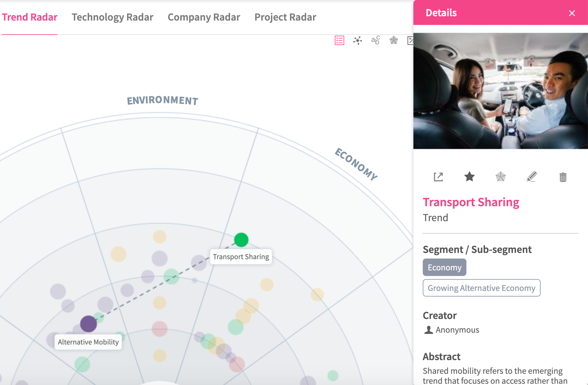This screenshot has width=588, height=385.
Task: Show the network relations graph icon
Action: (357, 40)
